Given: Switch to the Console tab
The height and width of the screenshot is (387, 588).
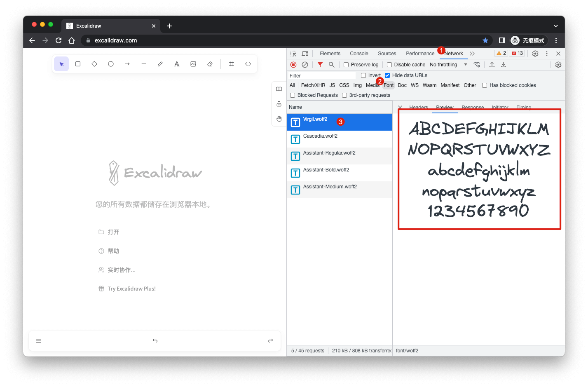Looking at the screenshot, I should tap(359, 54).
